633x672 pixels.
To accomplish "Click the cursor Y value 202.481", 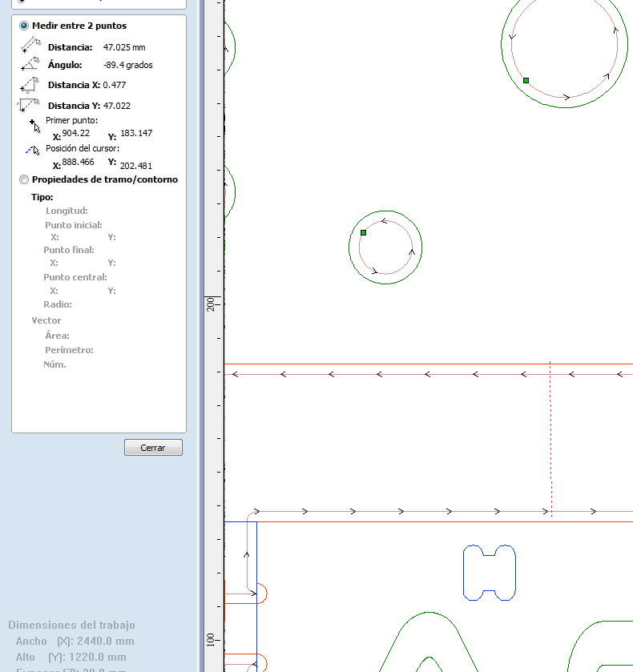I will click(136, 166).
